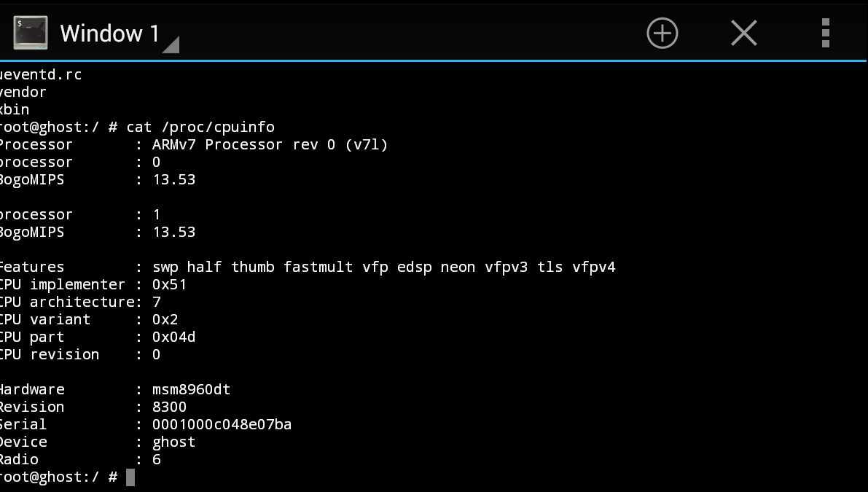Screen dimensions: 868x492
Task: Click the Hardware msm8960dt line
Action: [115, 390]
